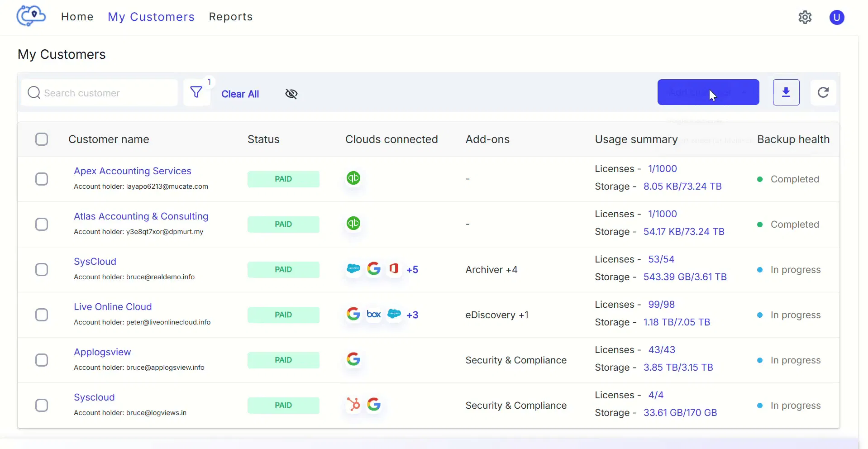Click the QuickBooks icon for Apex Accounting Services

tap(354, 178)
